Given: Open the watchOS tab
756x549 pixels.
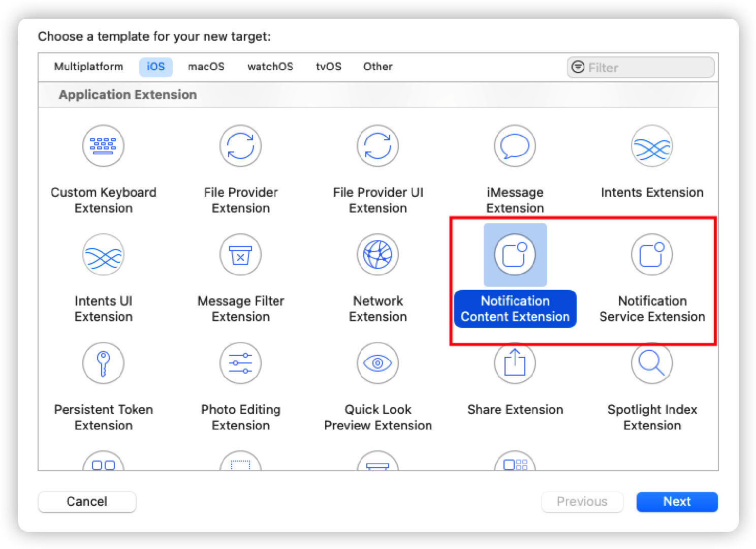Looking at the screenshot, I should (x=270, y=67).
